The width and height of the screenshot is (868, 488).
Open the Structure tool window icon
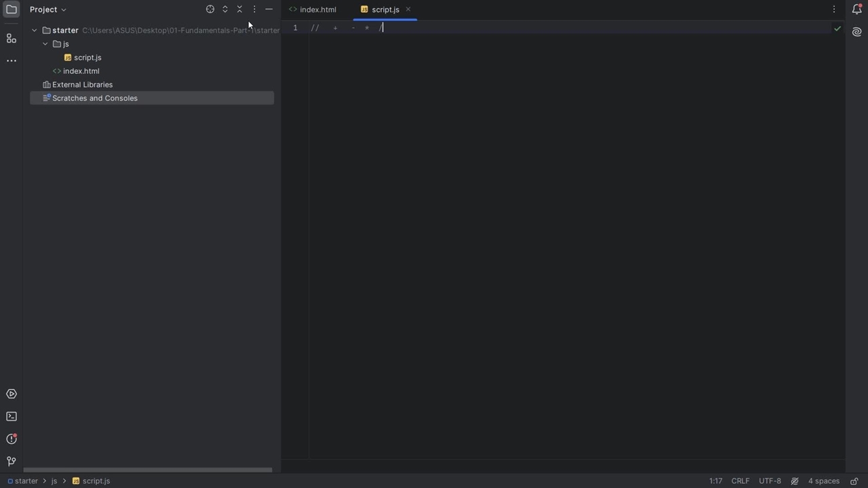click(11, 39)
